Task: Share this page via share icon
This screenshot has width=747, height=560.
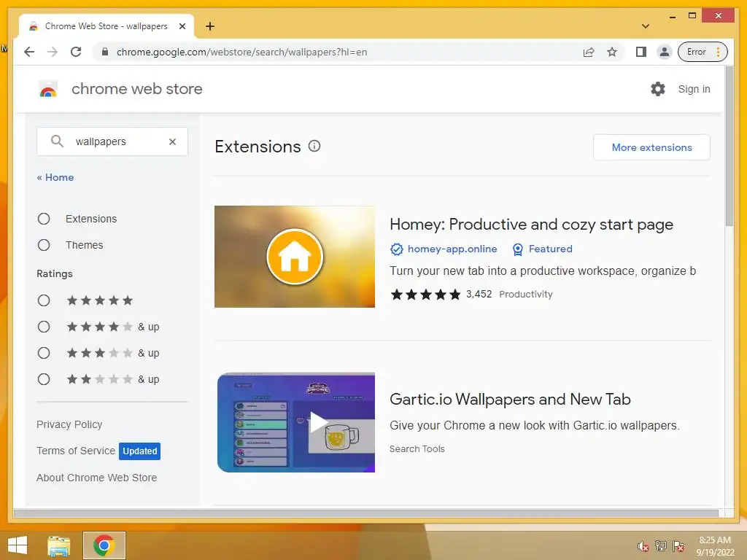Action: tap(589, 52)
